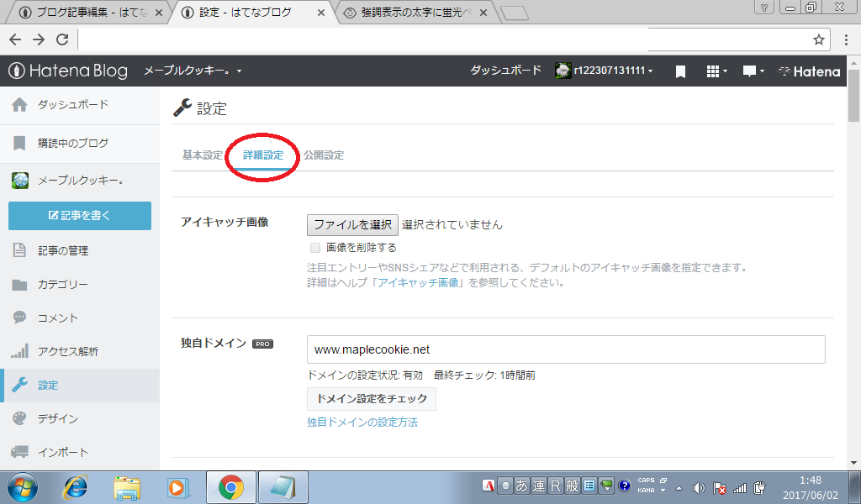Go to ダッシュボード in the header bar

(505, 71)
